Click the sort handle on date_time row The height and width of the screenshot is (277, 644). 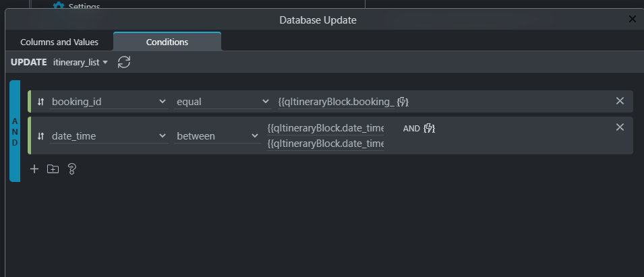pos(40,136)
